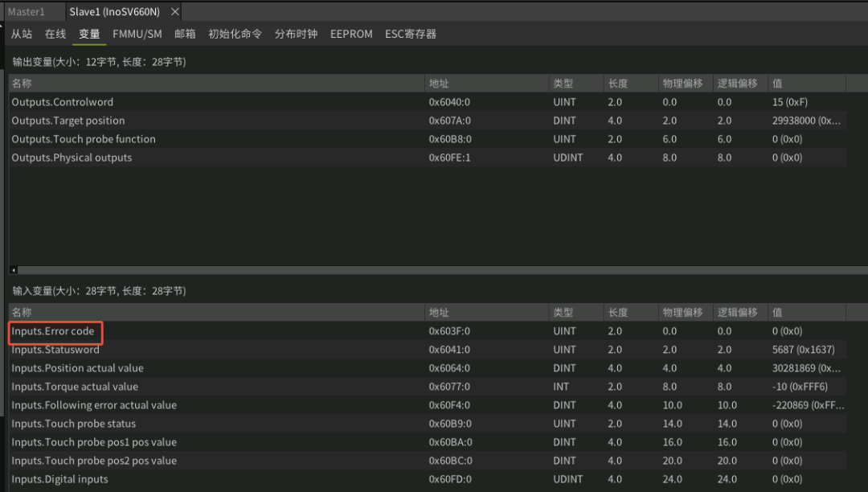Select the Inputs.Torque actual value row
This screenshot has height=492, width=868.
pos(428,387)
